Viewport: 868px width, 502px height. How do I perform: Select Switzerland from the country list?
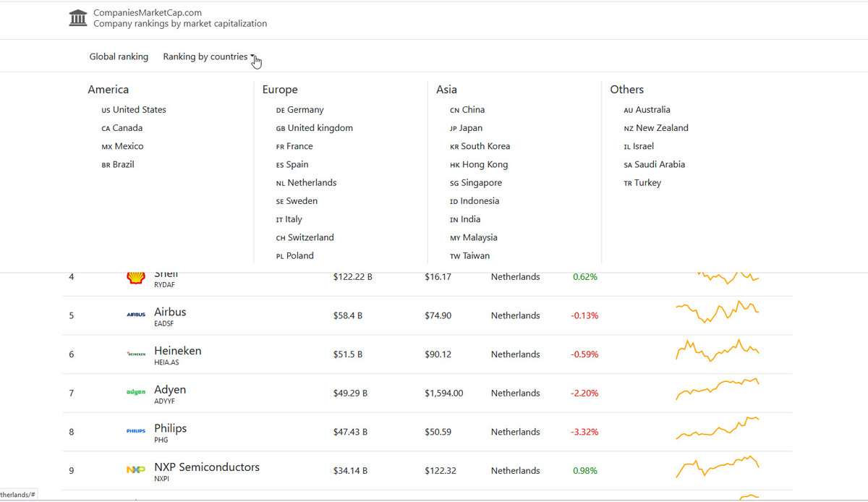pos(305,237)
